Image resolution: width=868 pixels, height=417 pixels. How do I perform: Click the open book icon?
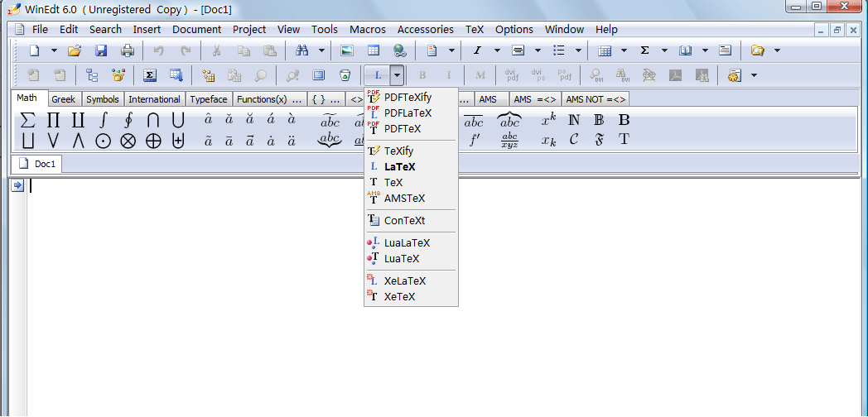pos(685,50)
